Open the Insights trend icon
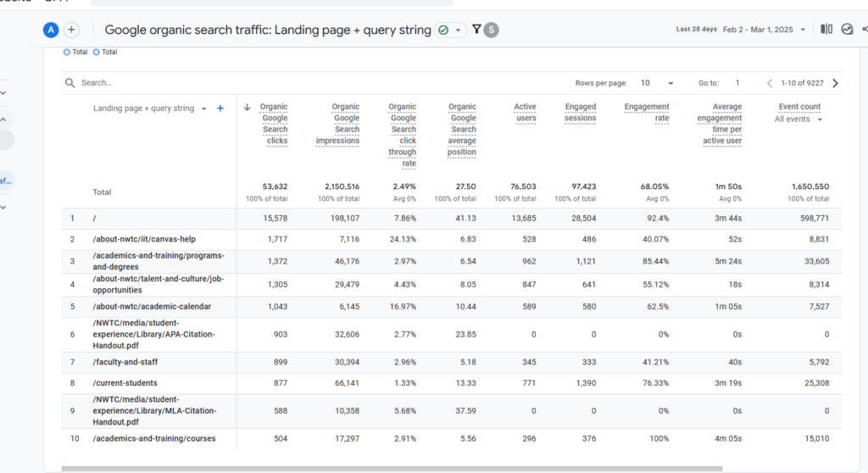This screenshot has width=868, height=473. (x=847, y=30)
